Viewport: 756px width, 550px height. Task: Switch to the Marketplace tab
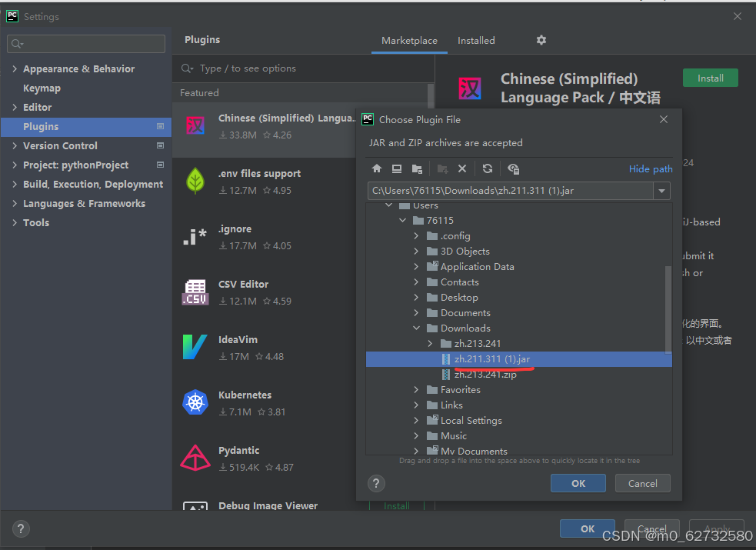coord(409,41)
